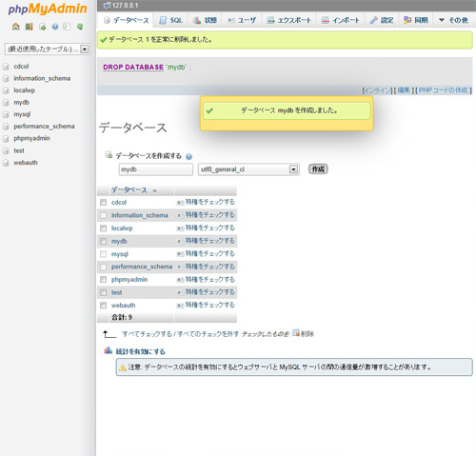Click 特権をチェックする link for localwp

pos(209,228)
